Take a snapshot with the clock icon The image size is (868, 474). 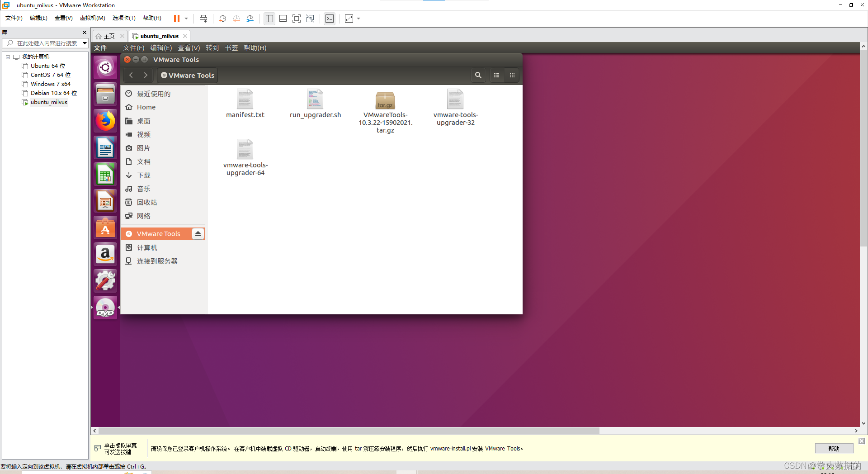pyautogui.click(x=223, y=19)
